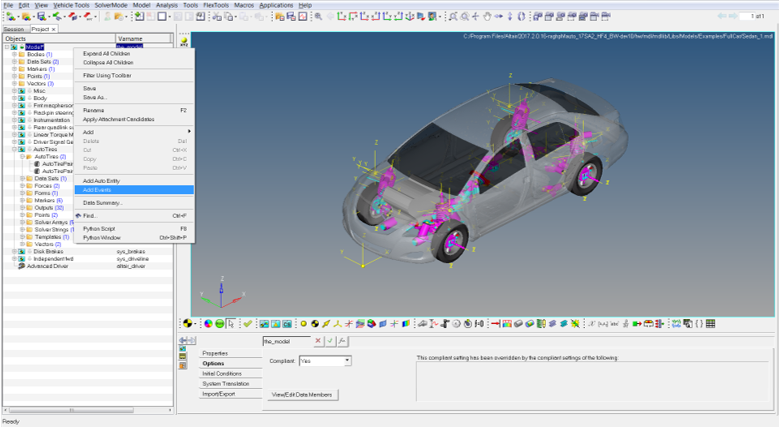Select the arrow cursor selection tool
Image resolution: width=780 pixels, height=429 pixels.
[x=231, y=323]
